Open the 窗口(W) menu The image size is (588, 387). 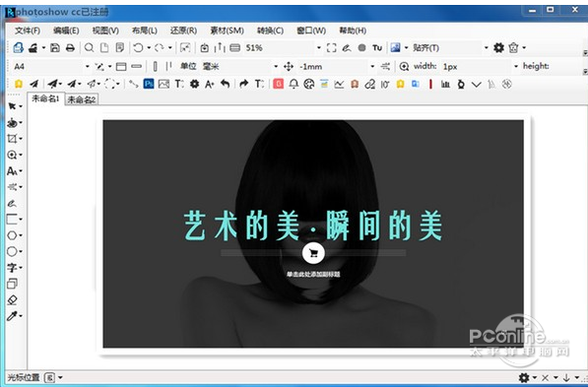[x=311, y=31]
